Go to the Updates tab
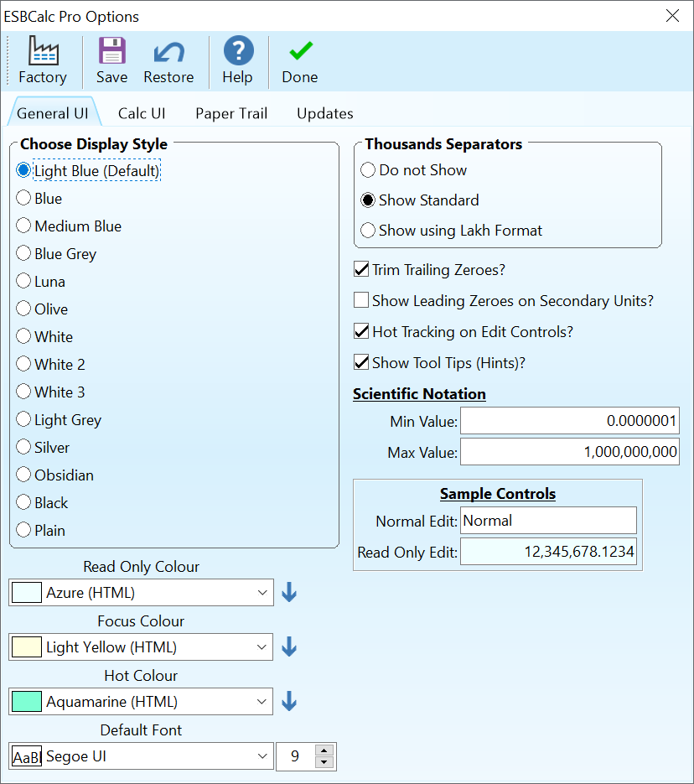Viewport: 694px width, 784px height. [324, 113]
